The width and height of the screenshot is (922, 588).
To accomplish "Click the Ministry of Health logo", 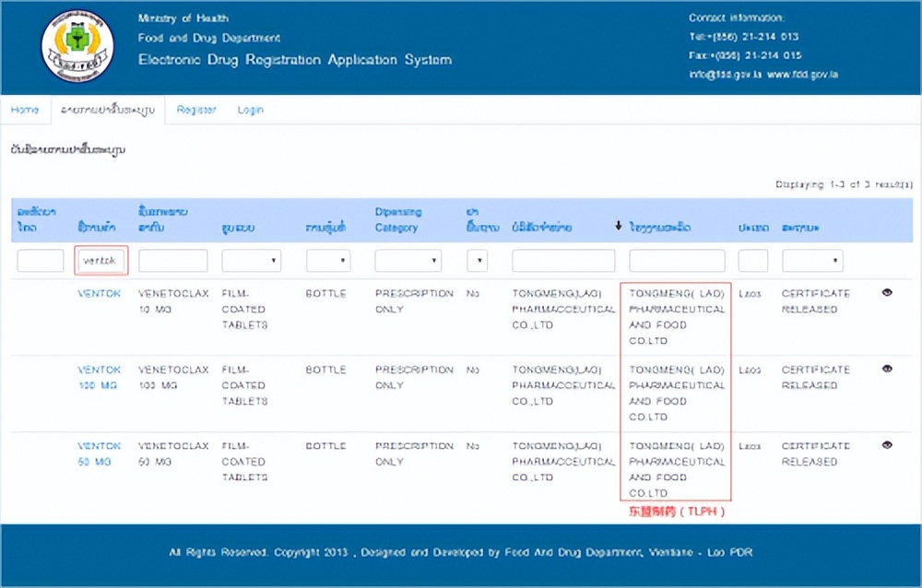I will click(77, 47).
